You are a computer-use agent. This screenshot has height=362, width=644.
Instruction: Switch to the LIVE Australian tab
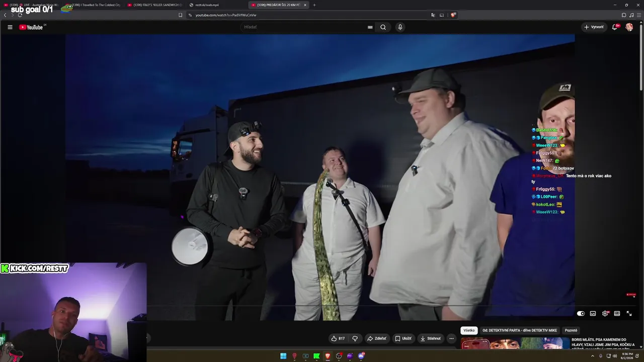point(31,5)
